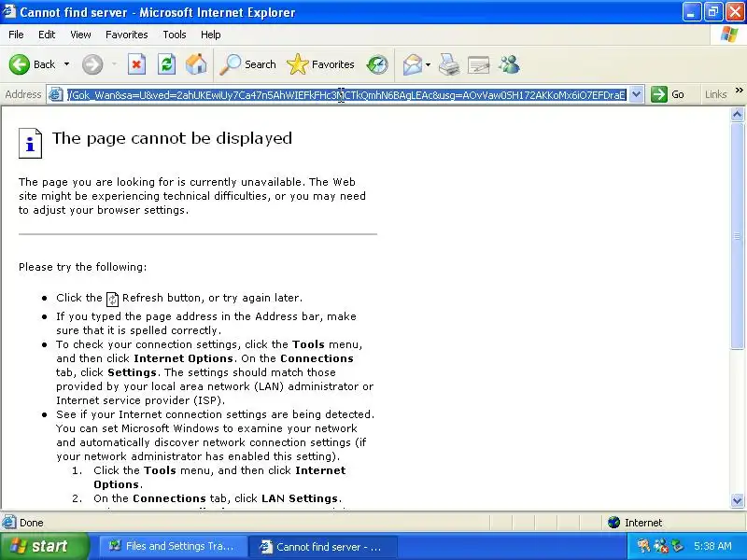Click the third system tray icon
747x560 pixels.
(677, 546)
